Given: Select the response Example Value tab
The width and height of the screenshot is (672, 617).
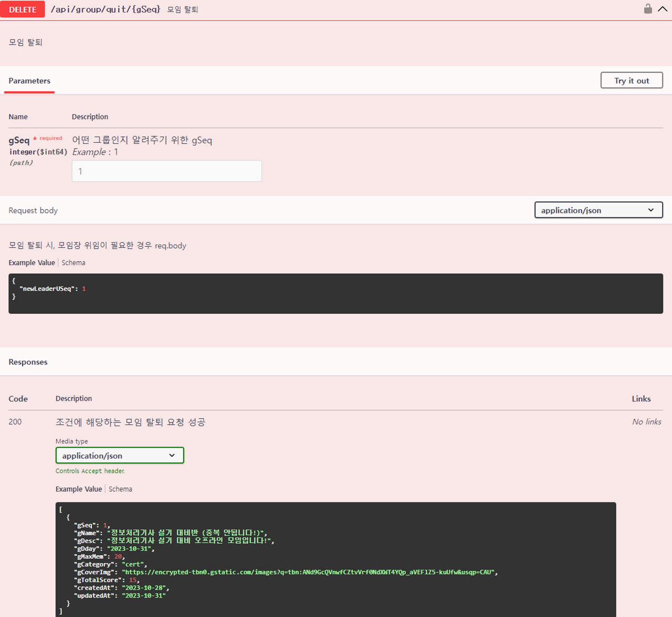Looking at the screenshot, I should 79,489.
